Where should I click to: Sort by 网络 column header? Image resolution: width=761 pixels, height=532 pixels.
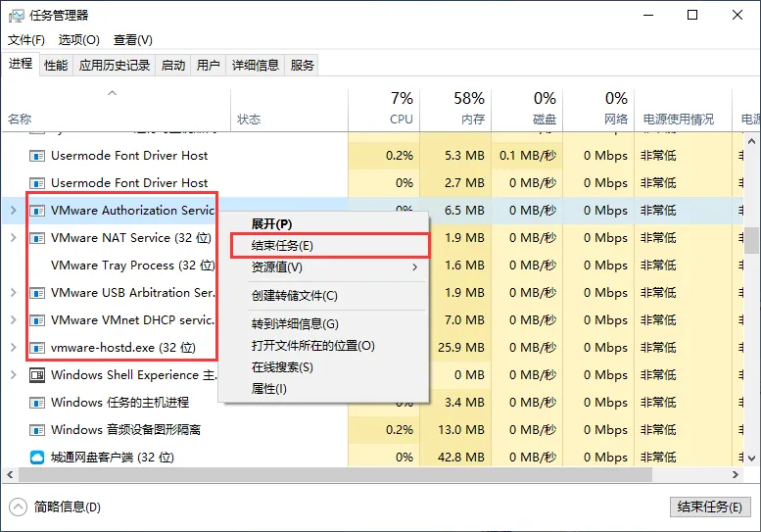click(598, 111)
